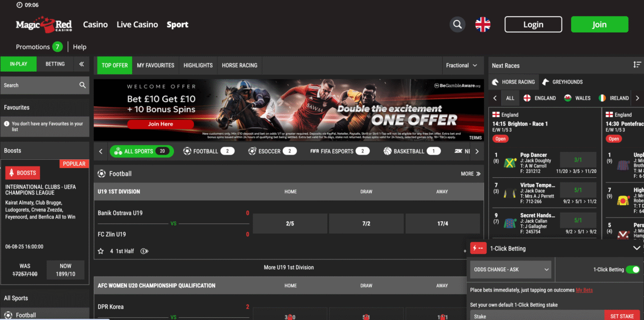Open the Fractional odds format dropdown
644x320 pixels.
coord(462,66)
